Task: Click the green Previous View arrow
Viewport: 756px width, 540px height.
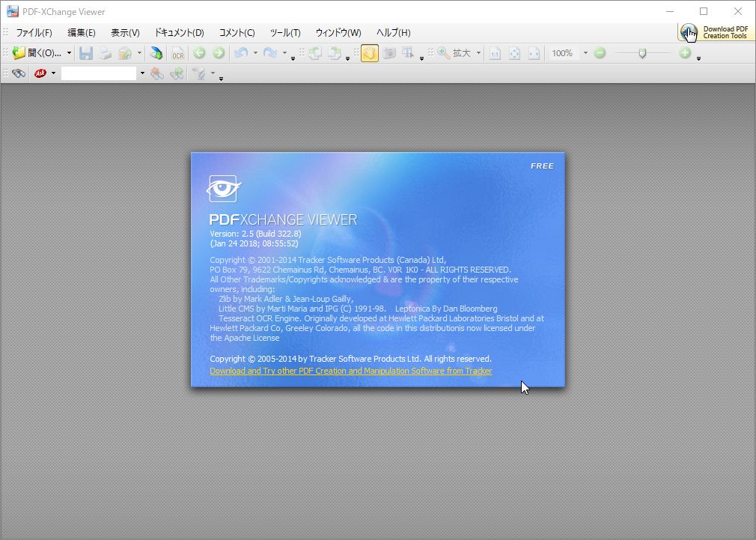Action: click(198, 52)
